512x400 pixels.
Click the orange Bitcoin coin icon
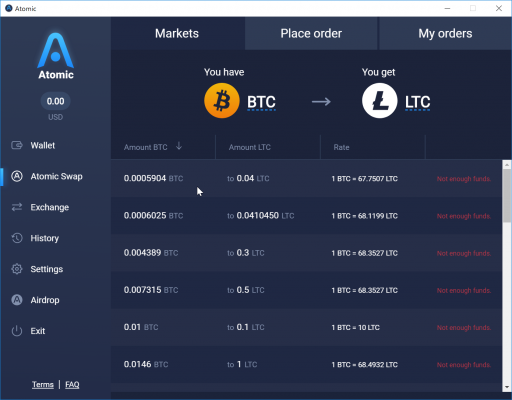tap(222, 101)
